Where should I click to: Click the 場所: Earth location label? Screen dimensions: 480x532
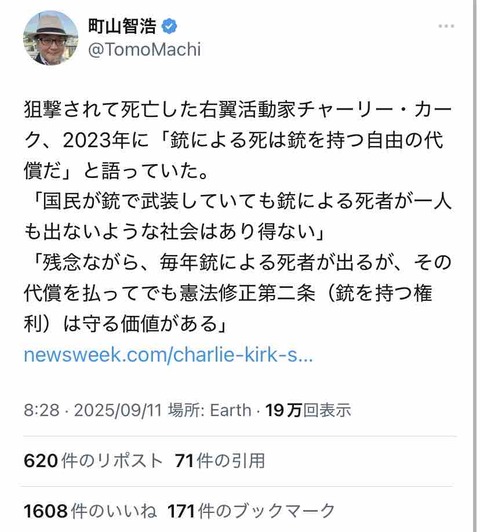[210, 410]
